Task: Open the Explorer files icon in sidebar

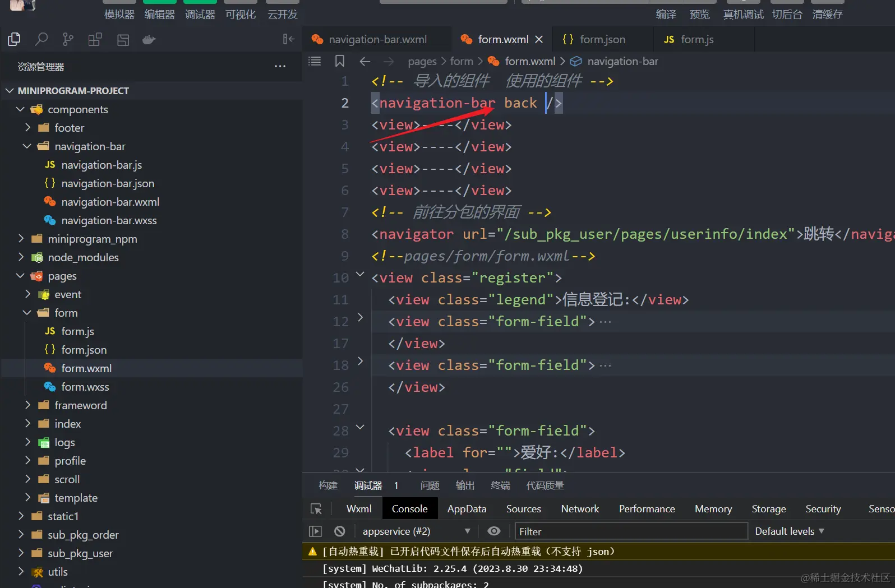Action: tap(14, 39)
